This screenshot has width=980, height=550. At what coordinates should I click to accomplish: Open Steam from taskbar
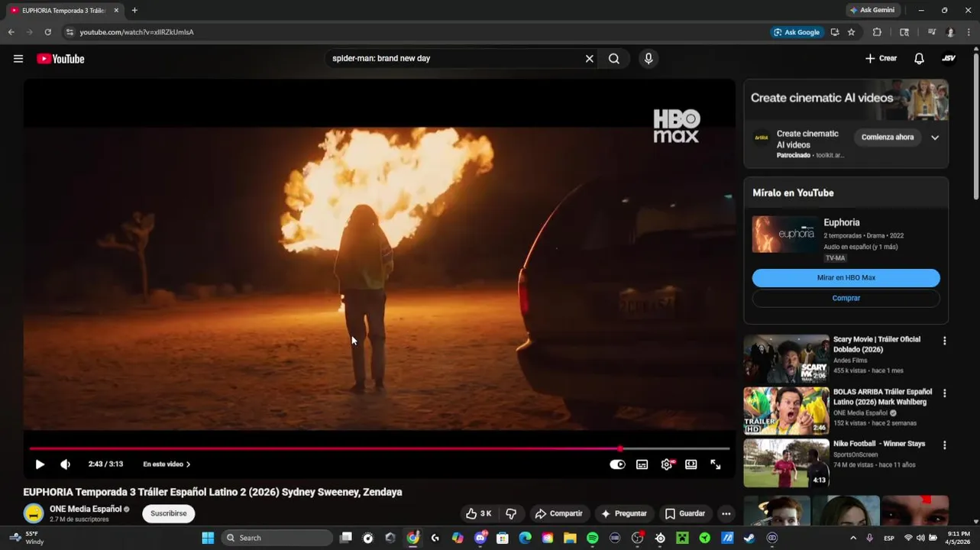749,538
